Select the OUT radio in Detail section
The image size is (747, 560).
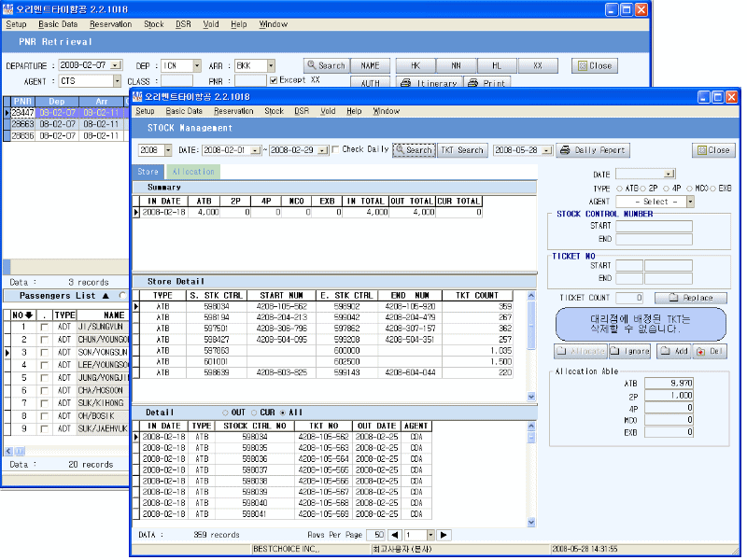coord(225,413)
